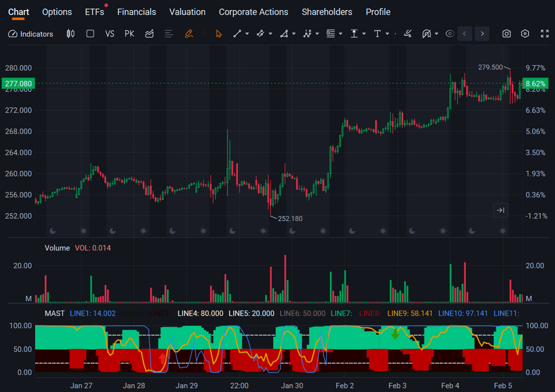
Task: Click LINE4: 80.000 legend
Action: 200,313
